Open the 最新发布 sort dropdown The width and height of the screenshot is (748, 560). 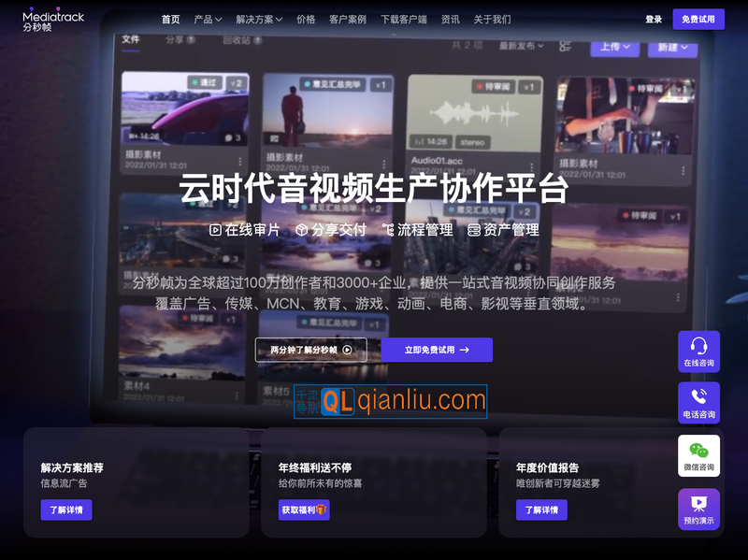coord(521,47)
